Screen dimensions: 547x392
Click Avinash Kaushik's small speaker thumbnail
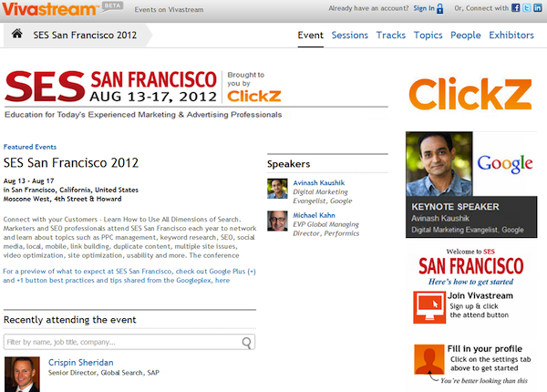pyautogui.click(x=277, y=189)
